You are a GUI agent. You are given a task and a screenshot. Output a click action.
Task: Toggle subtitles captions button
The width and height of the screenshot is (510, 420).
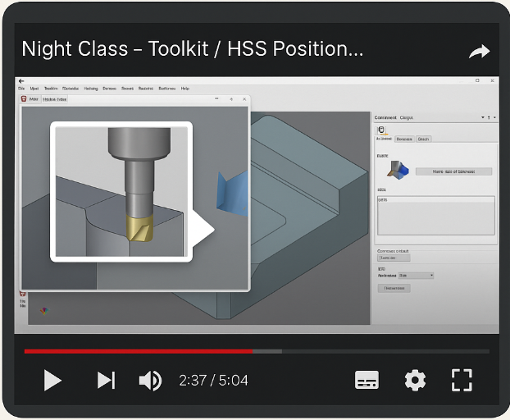point(367,380)
